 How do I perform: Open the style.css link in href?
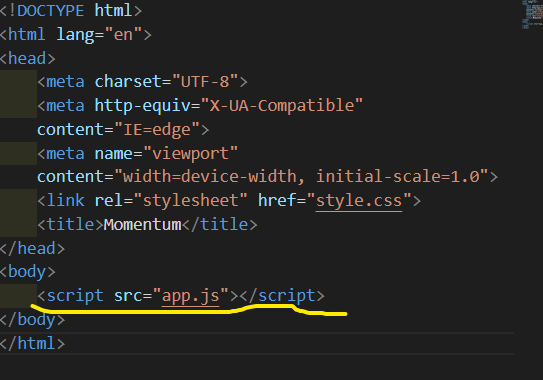359,201
